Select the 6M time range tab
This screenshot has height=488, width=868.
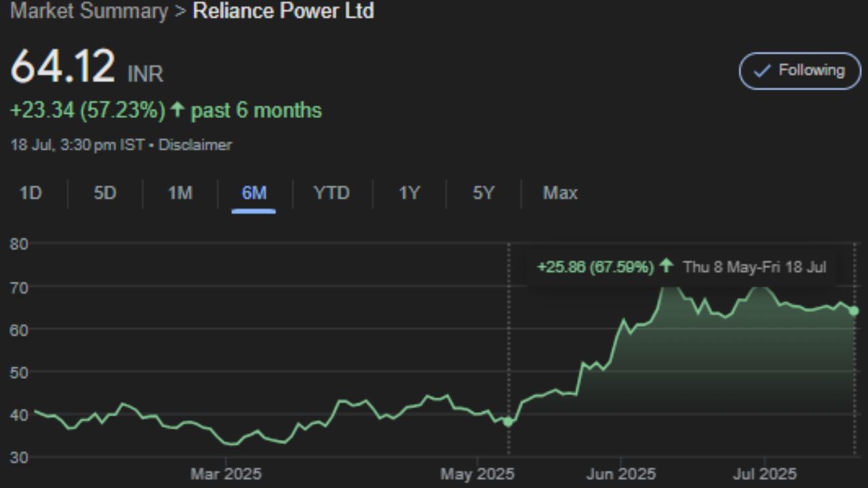(254, 193)
